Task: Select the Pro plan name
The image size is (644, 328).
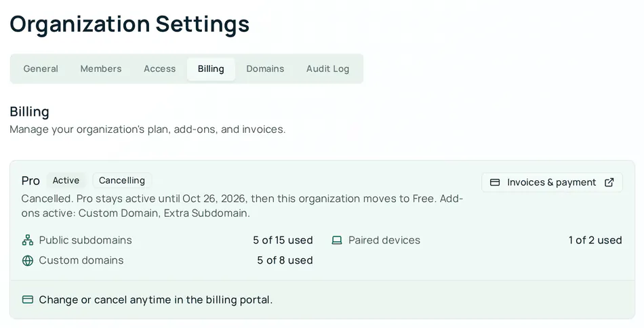Action: coord(31,181)
